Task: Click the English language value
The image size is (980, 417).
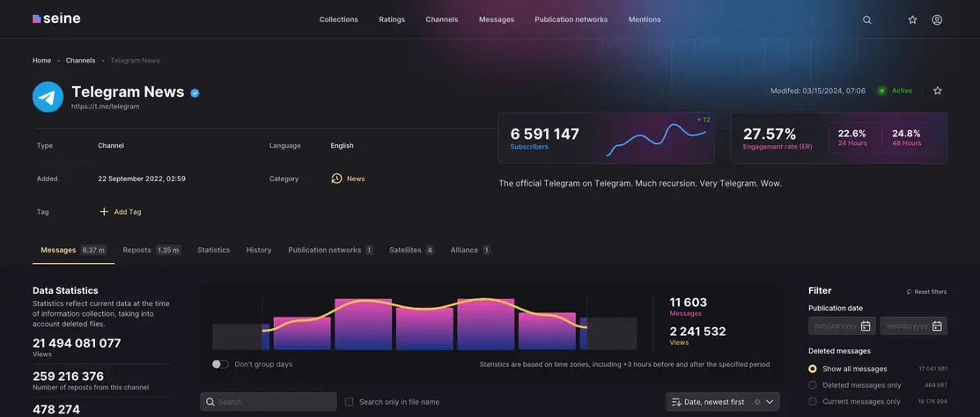Action: [x=342, y=145]
